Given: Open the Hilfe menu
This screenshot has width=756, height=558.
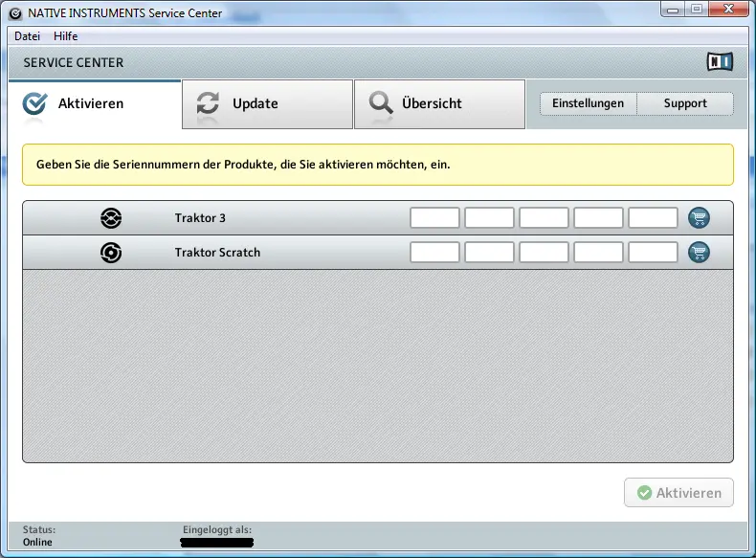Looking at the screenshot, I should click(x=66, y=36).
